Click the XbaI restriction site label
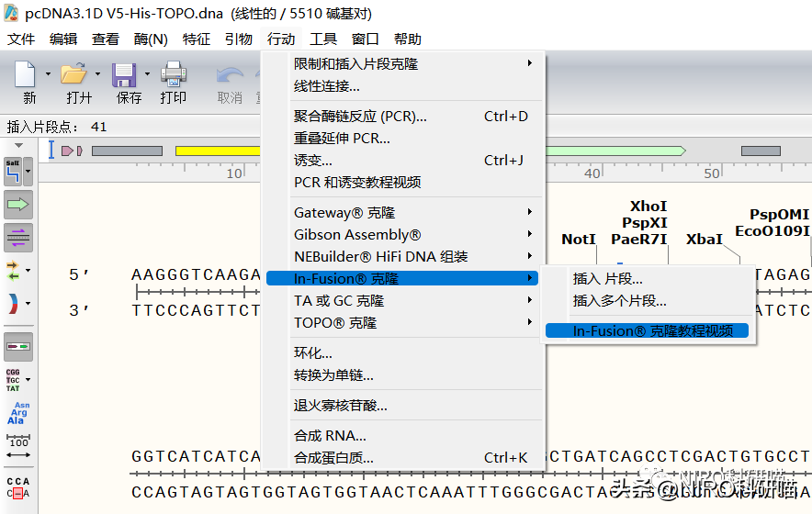 705,240
